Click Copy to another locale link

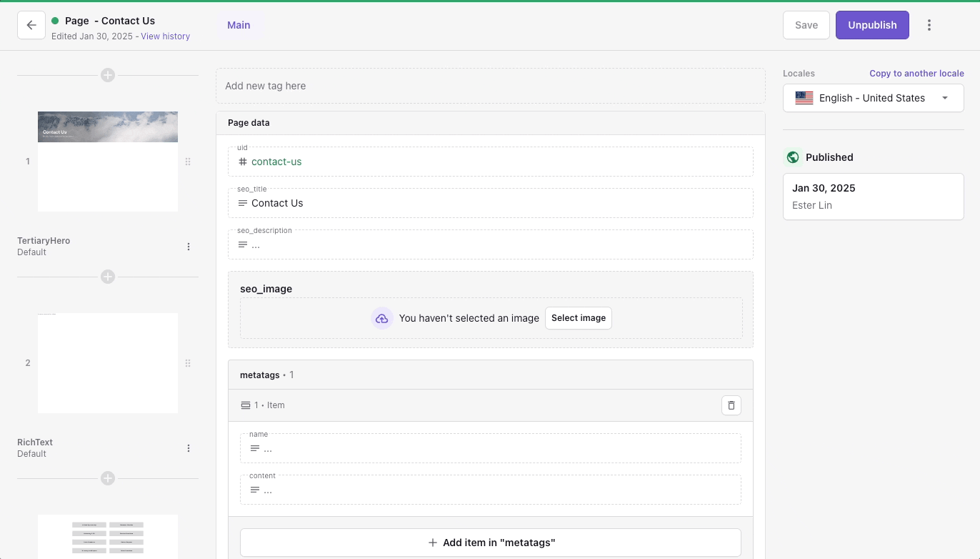[916, 74]
